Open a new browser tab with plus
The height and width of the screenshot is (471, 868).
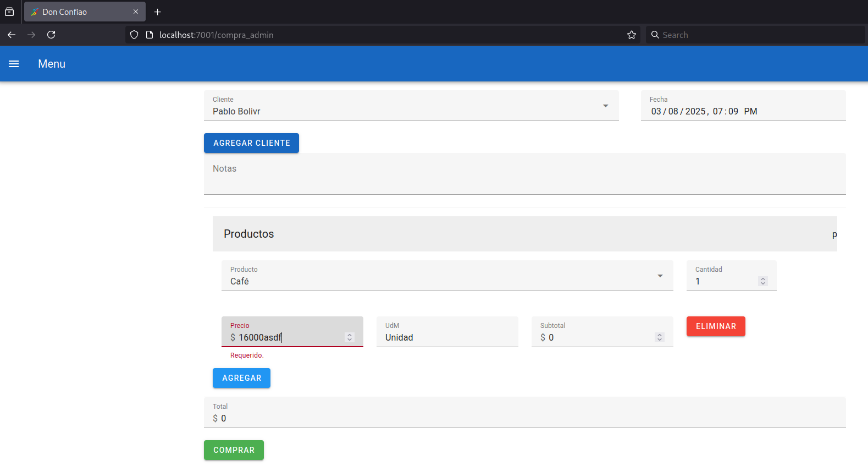tap(158, 12)
